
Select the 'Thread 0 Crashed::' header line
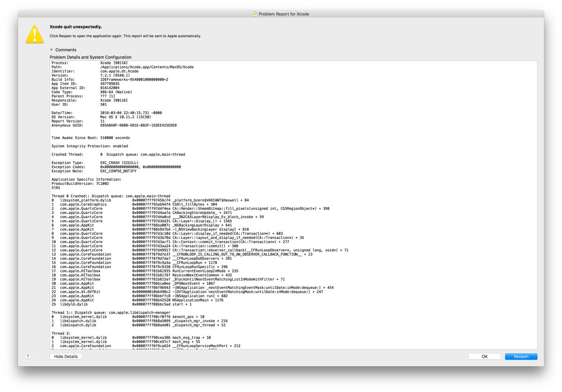point(111,196)
